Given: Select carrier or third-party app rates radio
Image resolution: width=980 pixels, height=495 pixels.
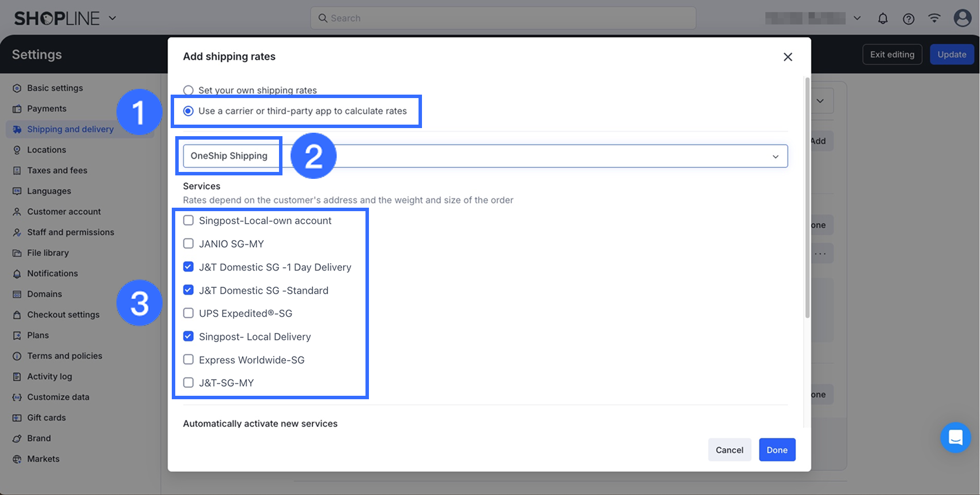Looking at the screenshot, I should [188, 111].
